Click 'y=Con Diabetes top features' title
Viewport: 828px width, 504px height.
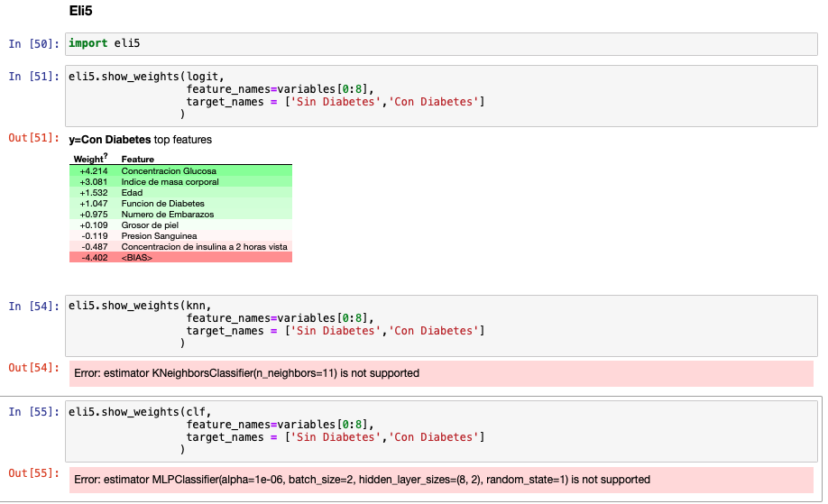coord(141,140)
